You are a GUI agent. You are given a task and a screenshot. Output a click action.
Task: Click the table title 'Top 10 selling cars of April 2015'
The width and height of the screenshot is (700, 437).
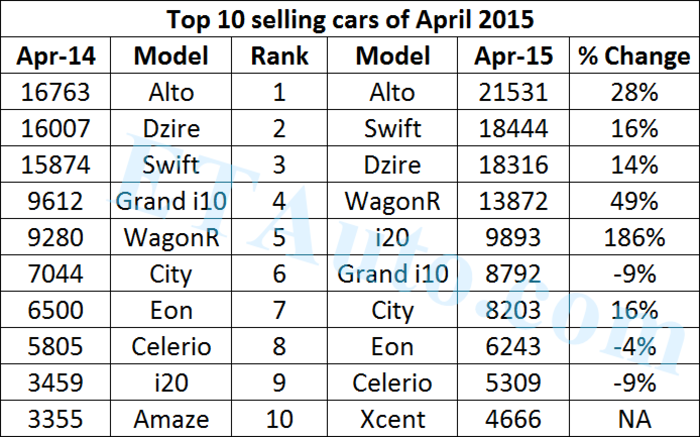click(x=350, y=18)
